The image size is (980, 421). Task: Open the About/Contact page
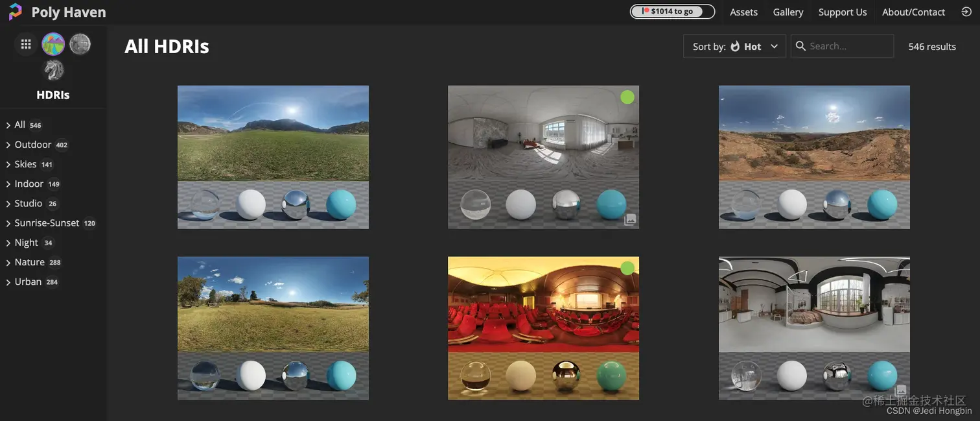coord(913,11)
